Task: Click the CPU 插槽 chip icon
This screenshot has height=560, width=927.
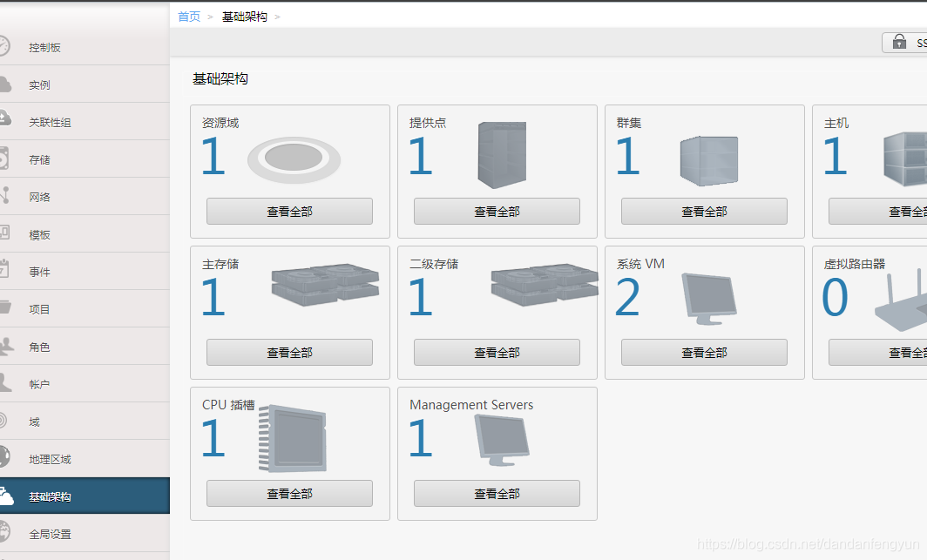Action: 293,438
